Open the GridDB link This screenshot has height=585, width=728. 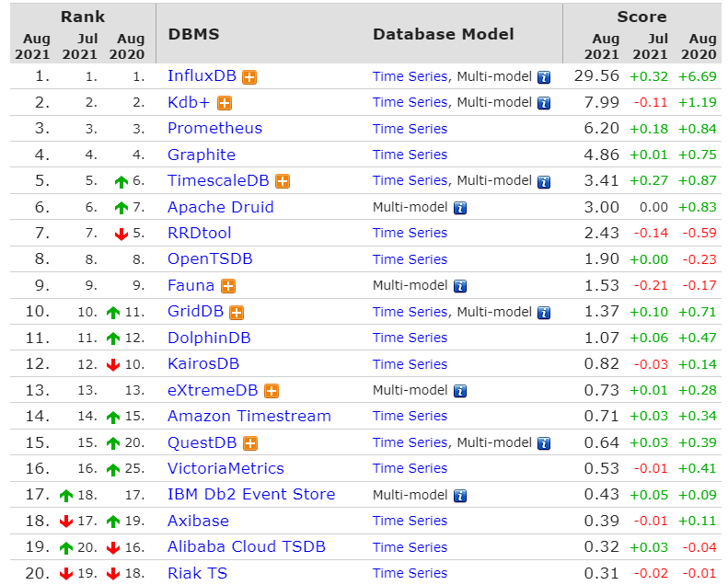tap(195, 311)
